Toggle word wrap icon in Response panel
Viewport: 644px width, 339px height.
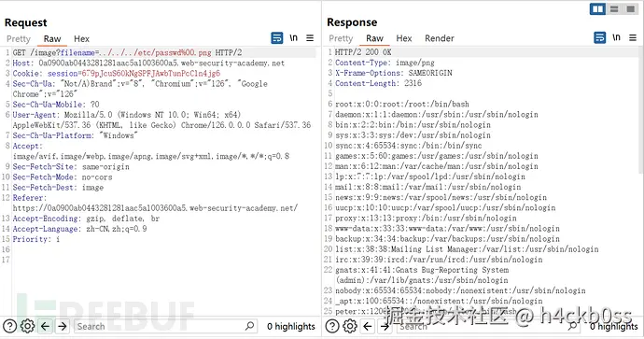coord(600,37)
